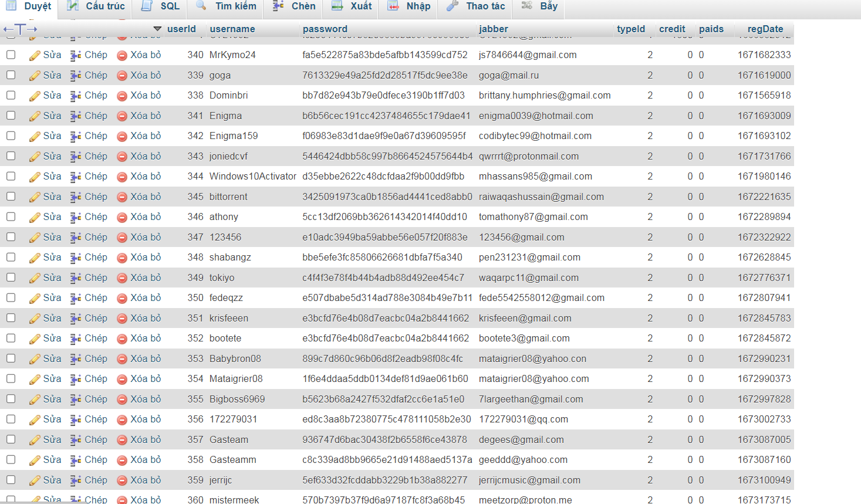
Task: Click Xóa bỏ link for shabangz
Action: [x=145, y=258]
